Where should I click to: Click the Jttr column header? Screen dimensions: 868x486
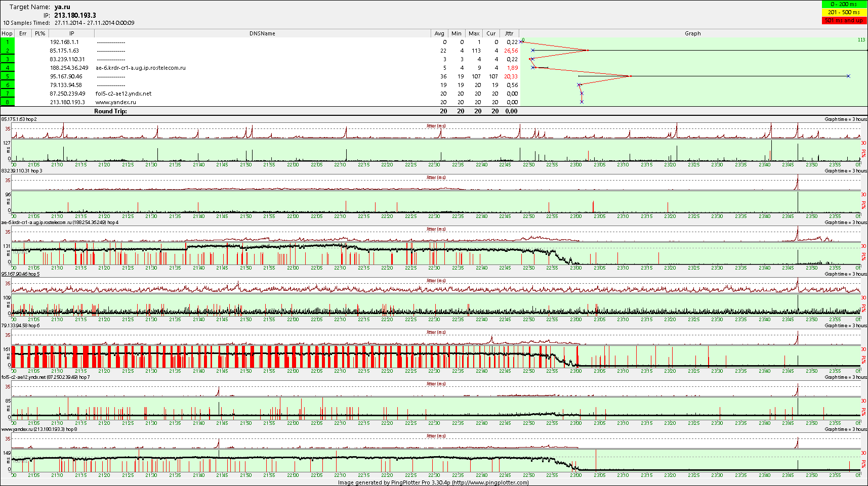click(509, 33)
